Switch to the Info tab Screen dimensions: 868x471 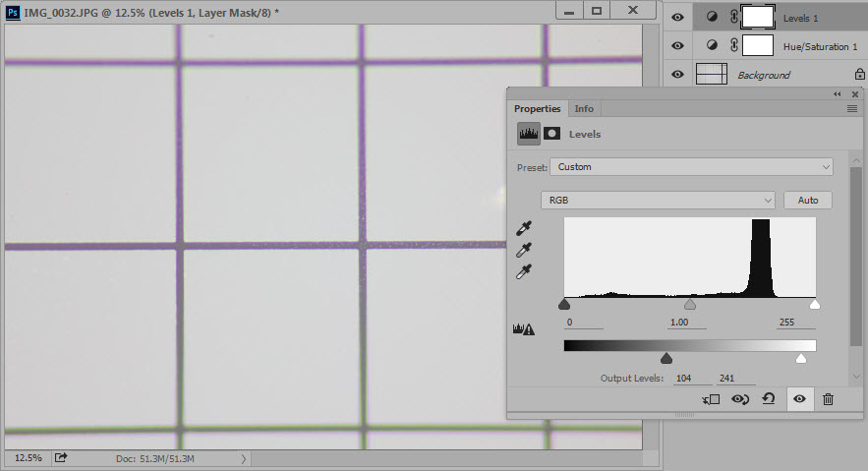tap(584, 108)
